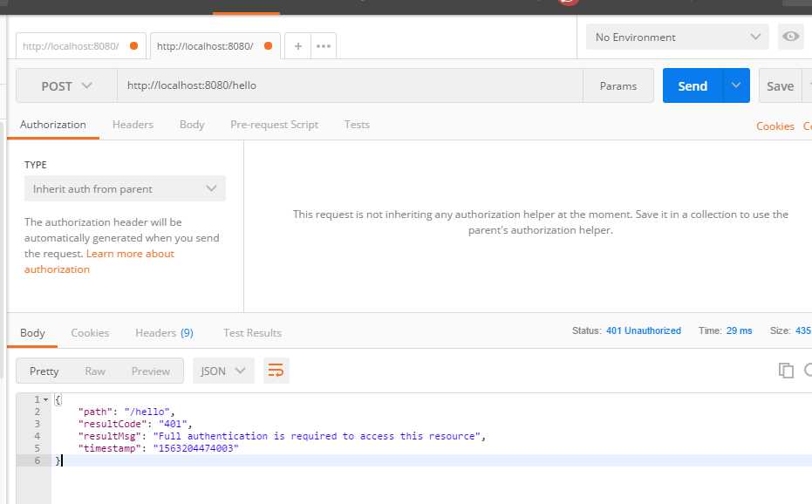
Task: Click line number 6 in response gutter
Action: [38, 461]
